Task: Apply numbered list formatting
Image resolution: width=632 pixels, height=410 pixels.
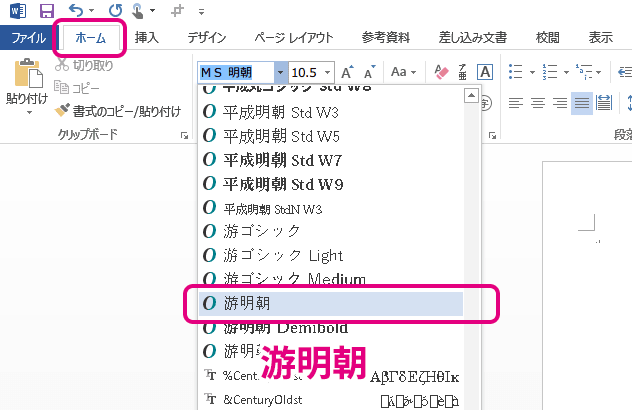Action: tap(549, 72)
